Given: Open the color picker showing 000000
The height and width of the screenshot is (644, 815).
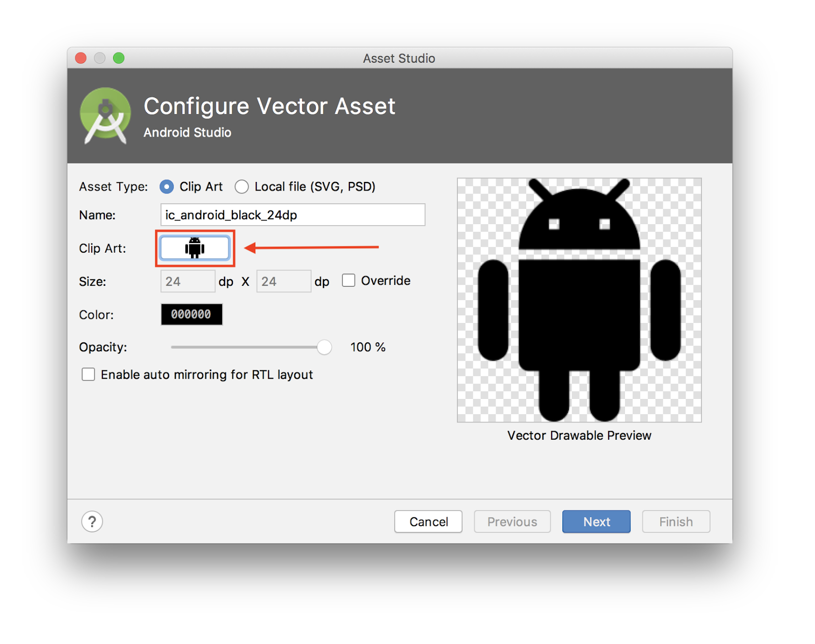Looking at the screenshot, I should point(192,314).
